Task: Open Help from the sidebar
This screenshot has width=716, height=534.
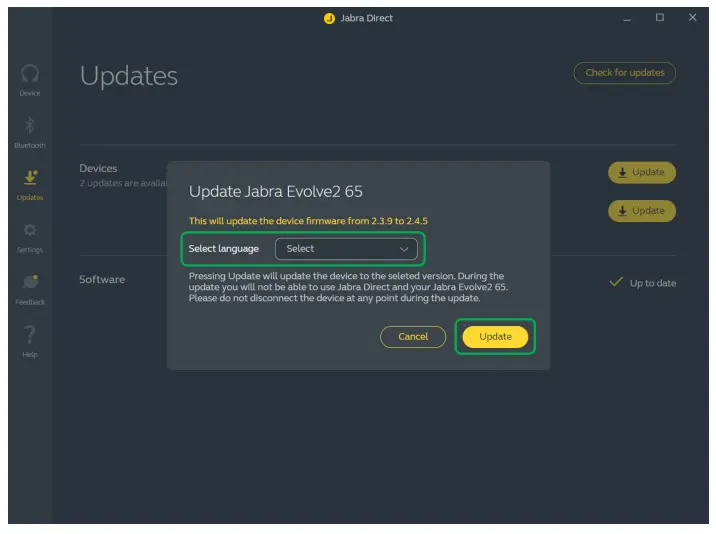Action: pos(30,341)
